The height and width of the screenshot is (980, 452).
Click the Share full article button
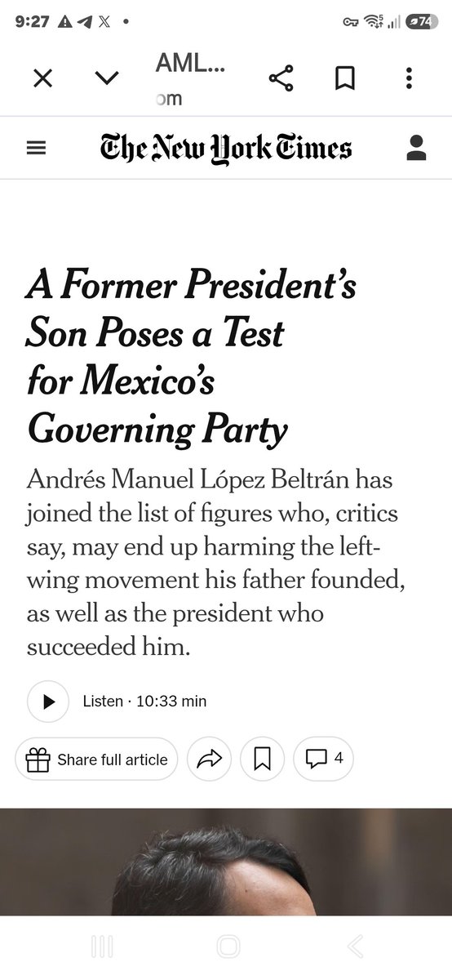pos(96,759)
